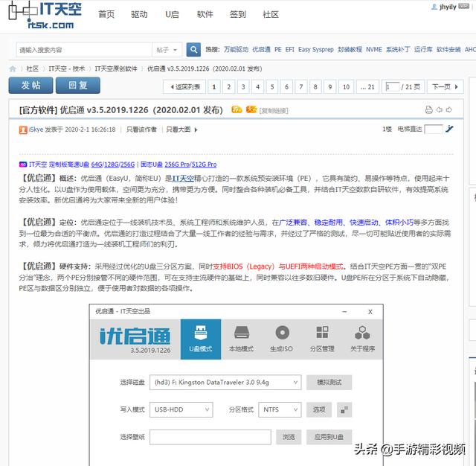Click user icon next to jhyily

point(434,7)
